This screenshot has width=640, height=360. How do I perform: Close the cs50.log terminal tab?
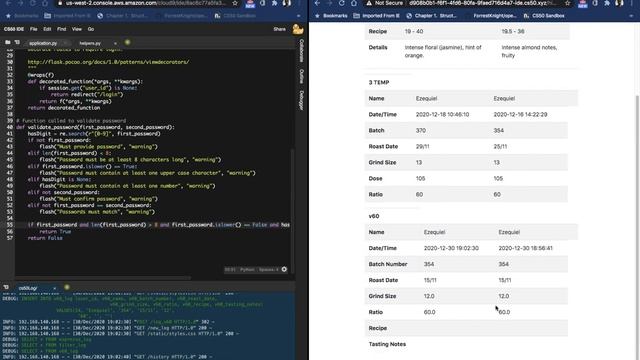pyautogui.click(x=55, y=288)
